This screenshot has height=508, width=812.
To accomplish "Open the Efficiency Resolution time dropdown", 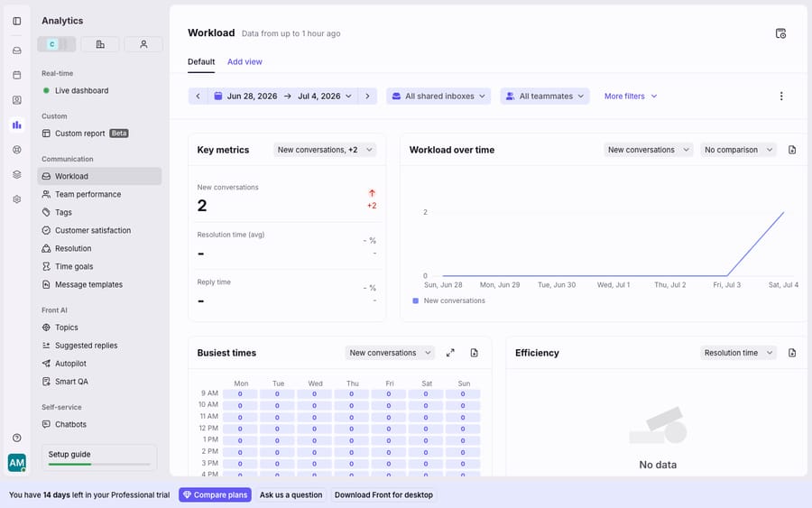I will coord(738,353).
